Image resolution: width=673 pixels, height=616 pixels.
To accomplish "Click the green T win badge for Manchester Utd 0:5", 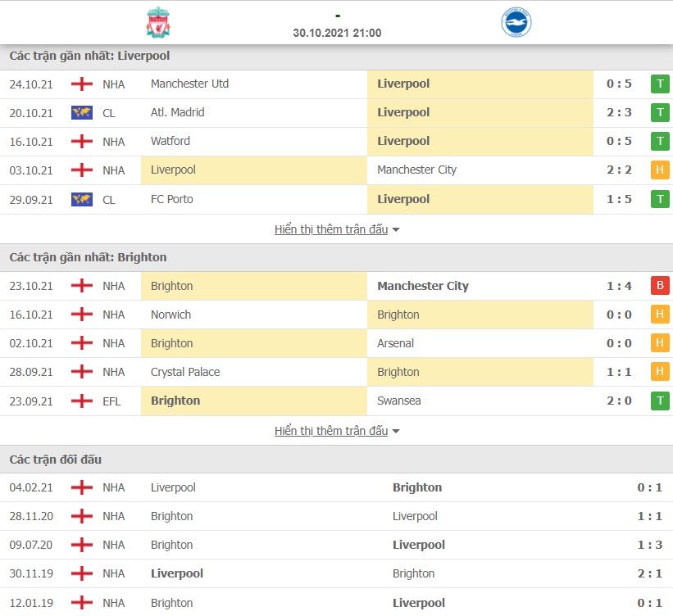I will pos(660,84).
